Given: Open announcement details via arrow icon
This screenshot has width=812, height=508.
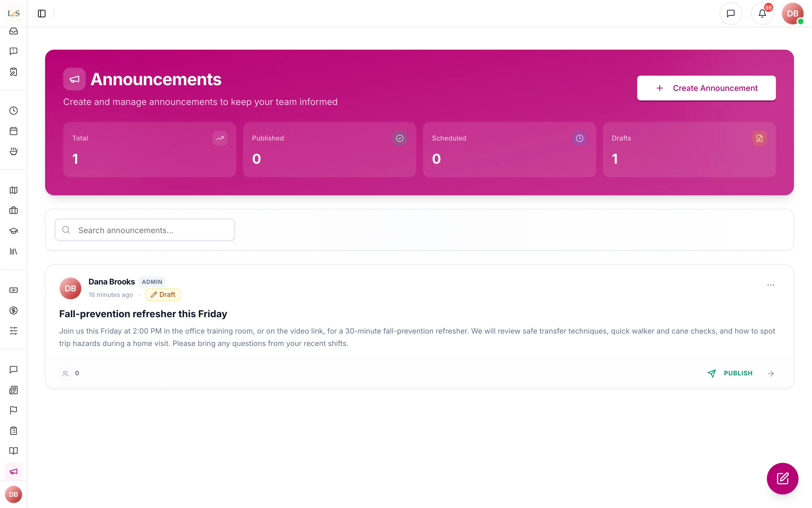Looking at the screenshot, I should pos(771,373).
